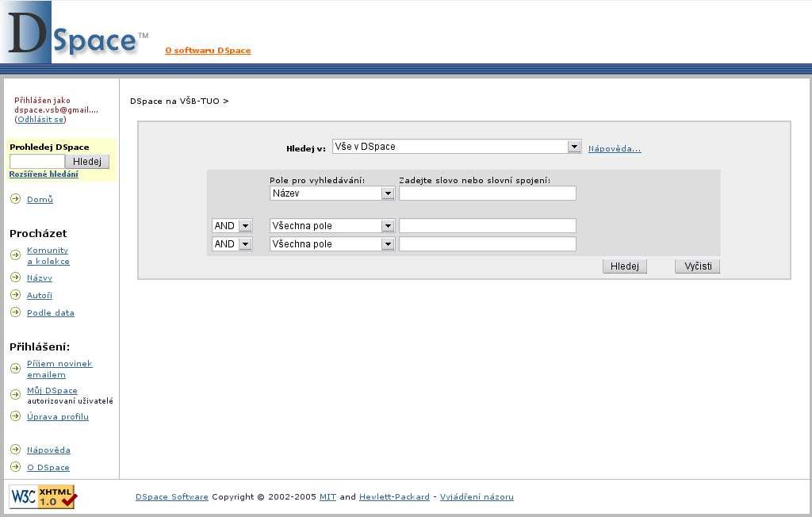
Task: Click the Vyčisti button
Action: click(x=698, y=266)
